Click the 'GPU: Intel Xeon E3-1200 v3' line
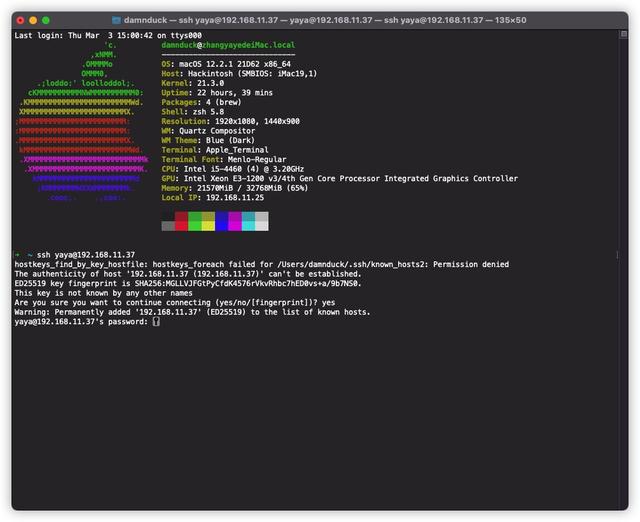 click(x=340, y=179)
